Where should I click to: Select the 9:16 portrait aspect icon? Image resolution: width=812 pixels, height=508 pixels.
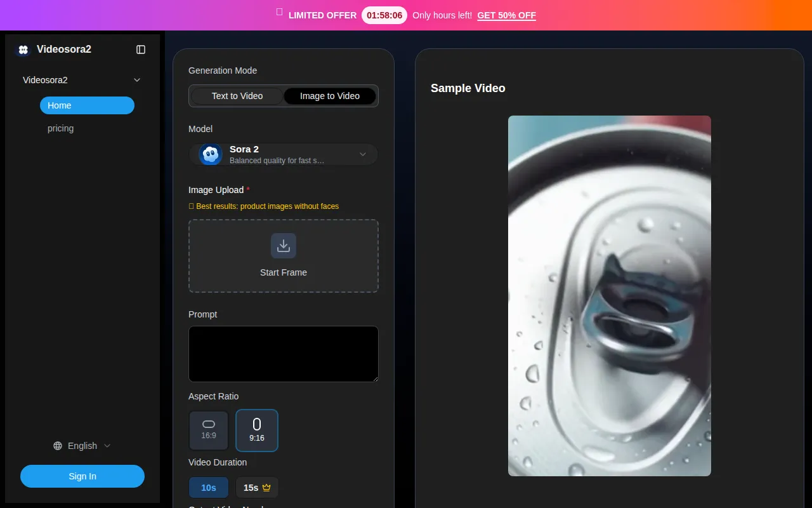pos(256,425)
